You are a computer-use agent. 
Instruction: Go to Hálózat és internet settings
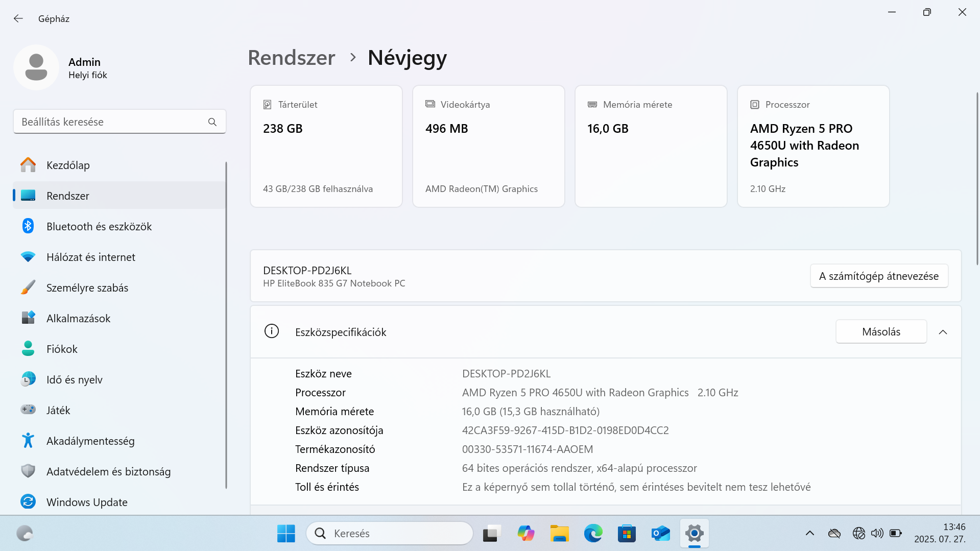[x=119, y=257]
